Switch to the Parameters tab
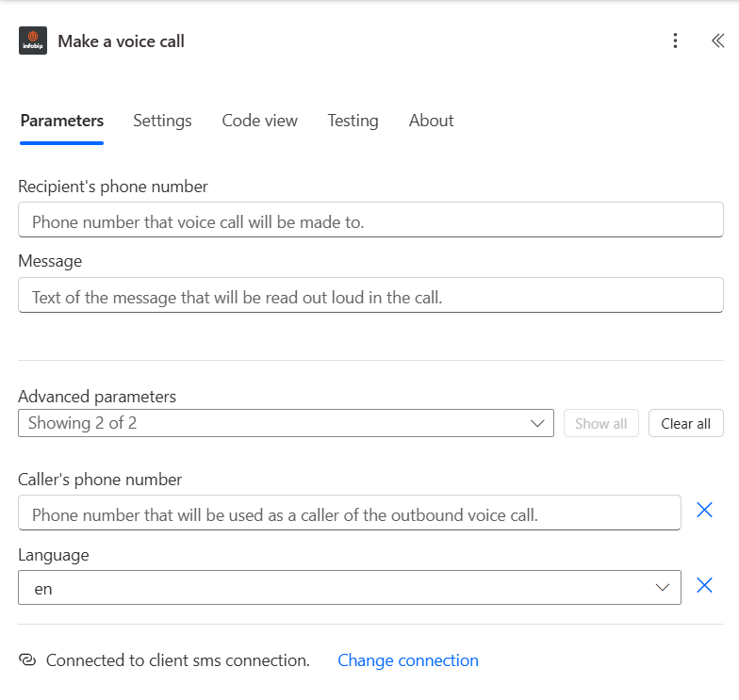Viewport: 739px width, 700px height. (x=62, y=121)
